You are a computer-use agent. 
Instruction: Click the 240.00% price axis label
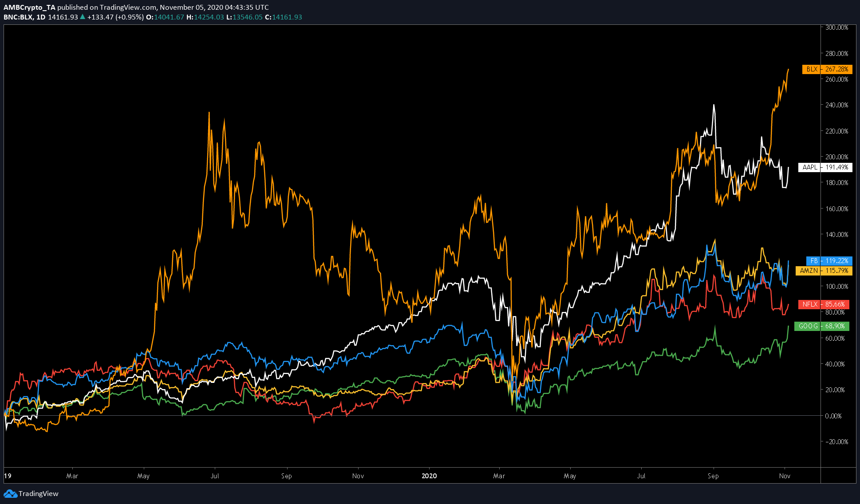[x=837, y=105]
